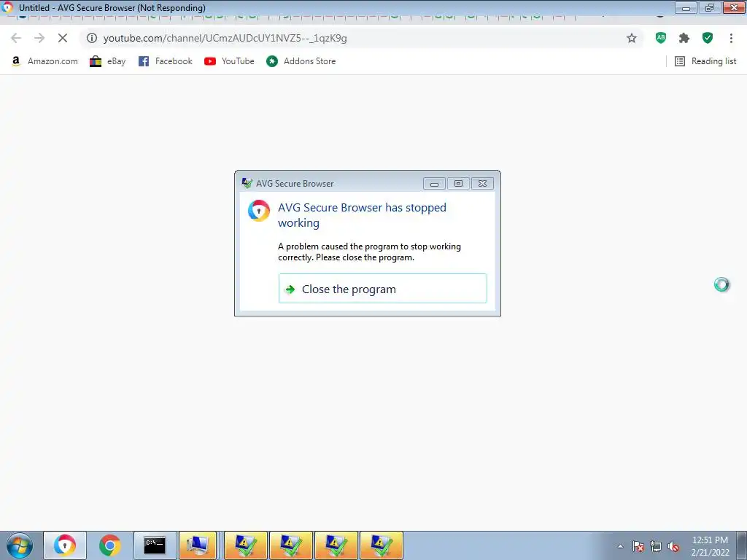Viewport: 747px width, 560px height.
Task: Open the browser three-dot menu
Action: 731,38
